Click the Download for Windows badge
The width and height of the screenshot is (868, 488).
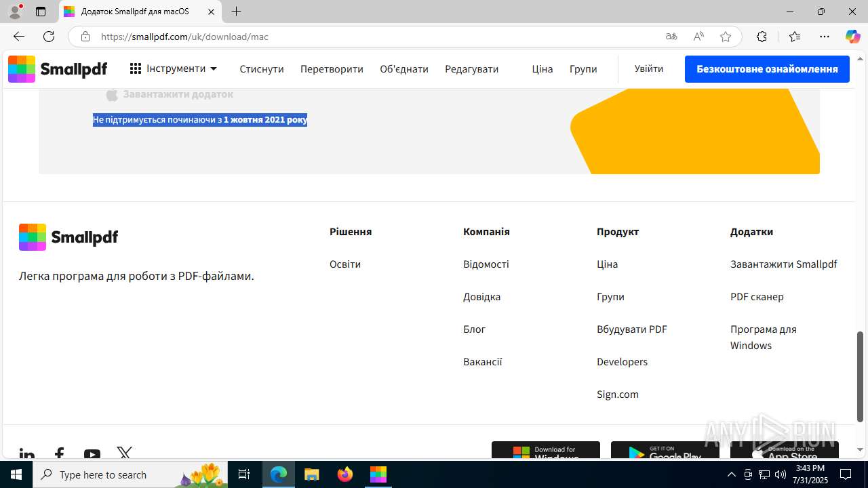click(x=546, y=451)
